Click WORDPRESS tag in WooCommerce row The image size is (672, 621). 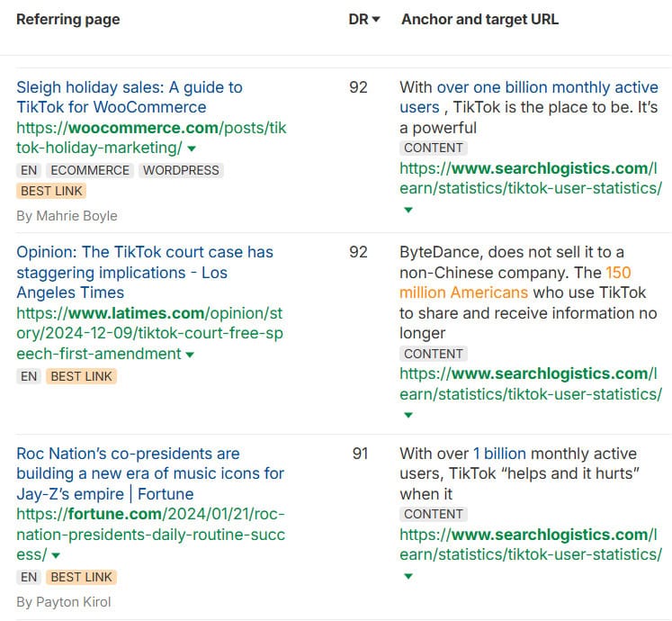181,170
